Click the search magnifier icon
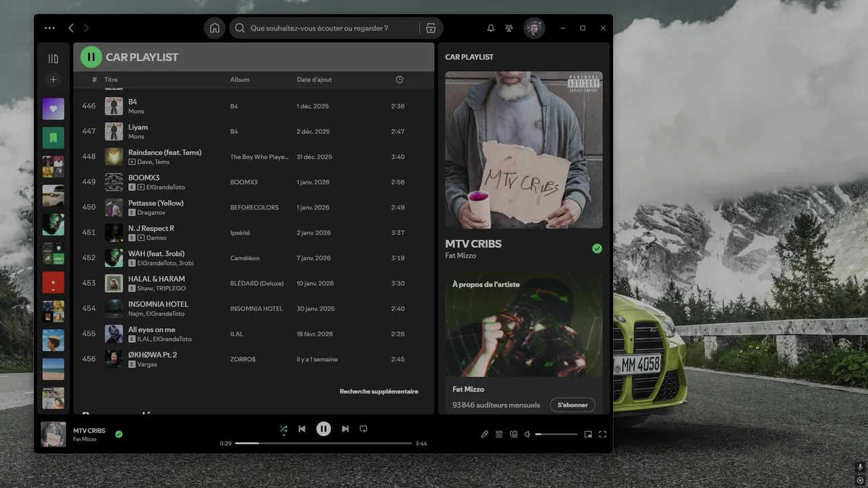The width and height of the screenshot is (868, 488). tap(240, 28)
